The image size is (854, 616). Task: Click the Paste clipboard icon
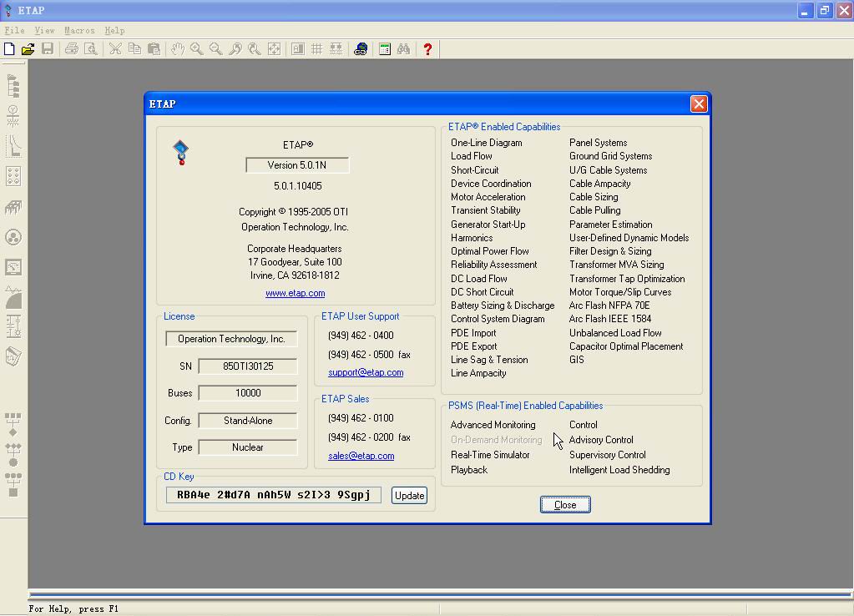154,49
